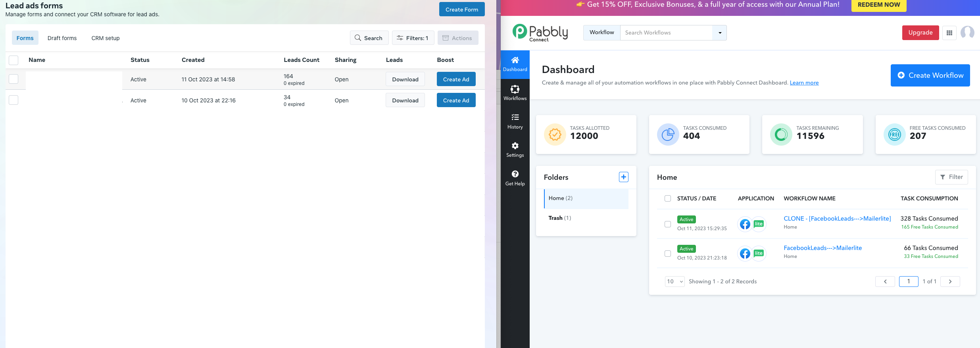Switch to Draft forms tab
980x348 pixels.
click(x=62, y=38)
